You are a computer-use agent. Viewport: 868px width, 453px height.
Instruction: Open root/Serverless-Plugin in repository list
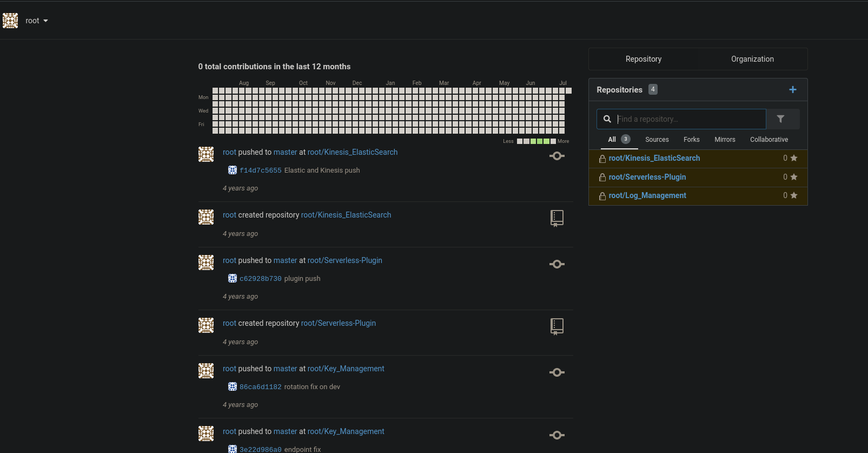coord(647,177)
